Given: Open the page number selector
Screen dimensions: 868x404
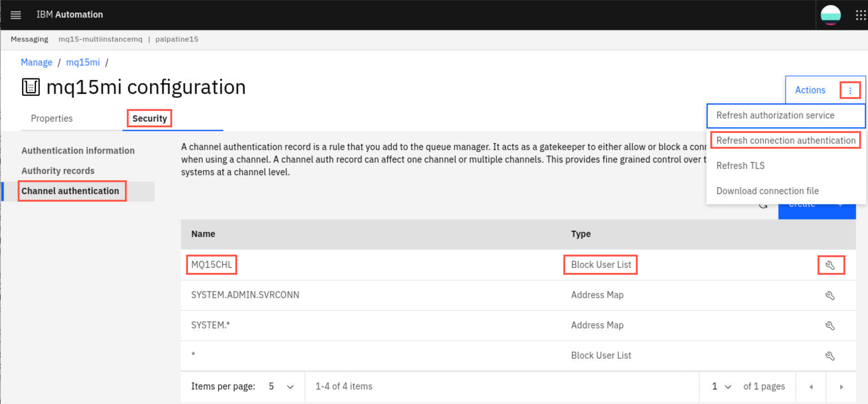Looking at the screenshot, I should (x=721, y=386).
